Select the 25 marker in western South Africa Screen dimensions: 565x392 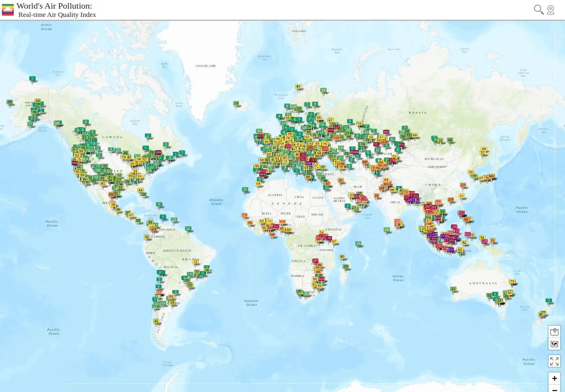pyautogui.click(x=299, y=291)
